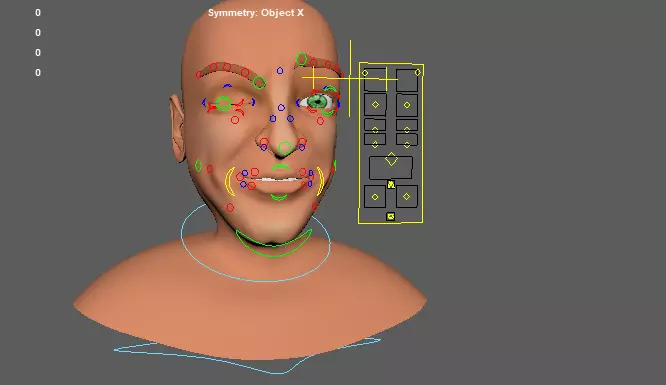Pick the blue circle between the eyebrows
This screenshot has height=385, width=666.
point(280,71)
